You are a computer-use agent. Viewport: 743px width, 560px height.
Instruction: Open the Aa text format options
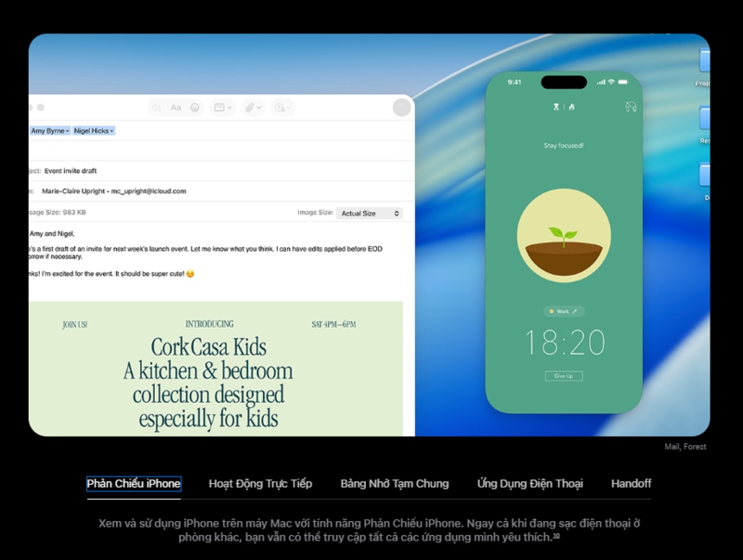tap(176, 108)
